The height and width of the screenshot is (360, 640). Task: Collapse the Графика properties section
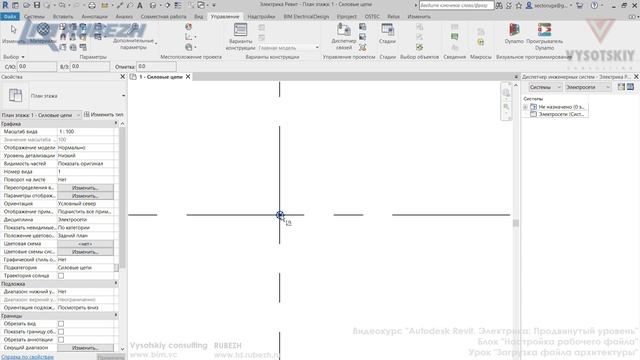click(116, 123)
